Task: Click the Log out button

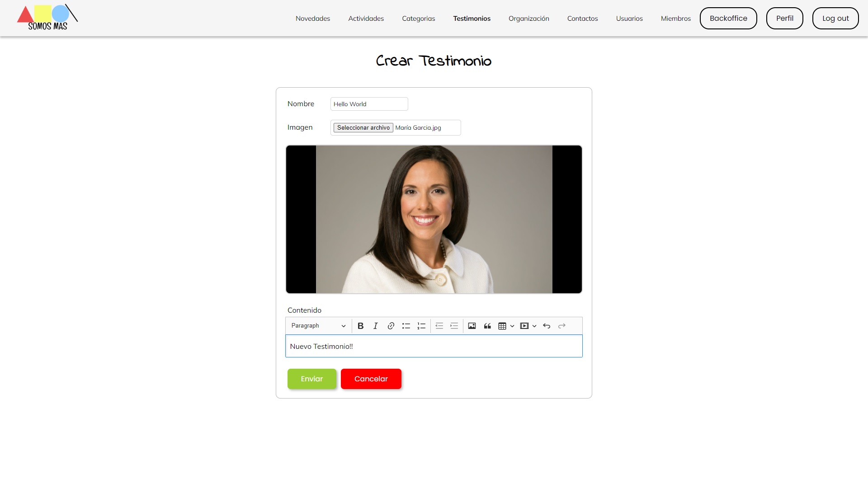Action: [835, 18]
